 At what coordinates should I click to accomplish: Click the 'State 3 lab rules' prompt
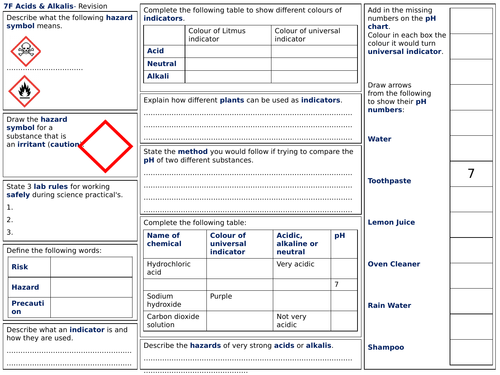click(x=64, y=191)
